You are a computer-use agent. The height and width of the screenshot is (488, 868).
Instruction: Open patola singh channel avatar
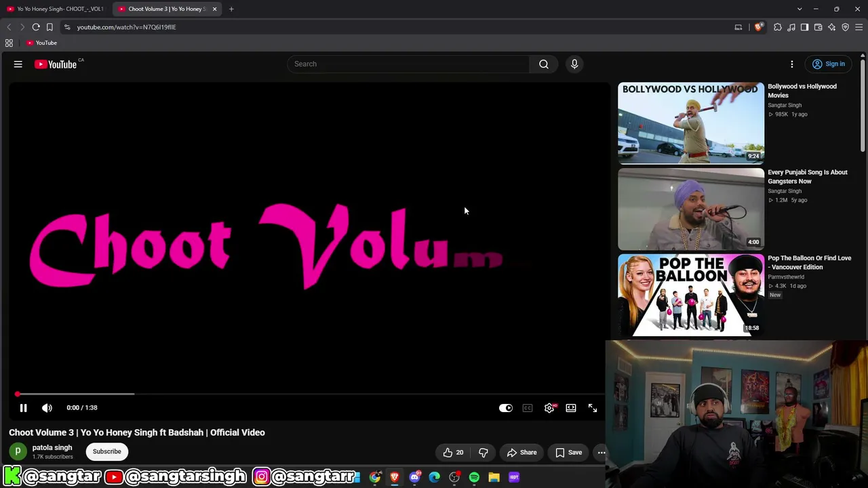coord(18,451)
